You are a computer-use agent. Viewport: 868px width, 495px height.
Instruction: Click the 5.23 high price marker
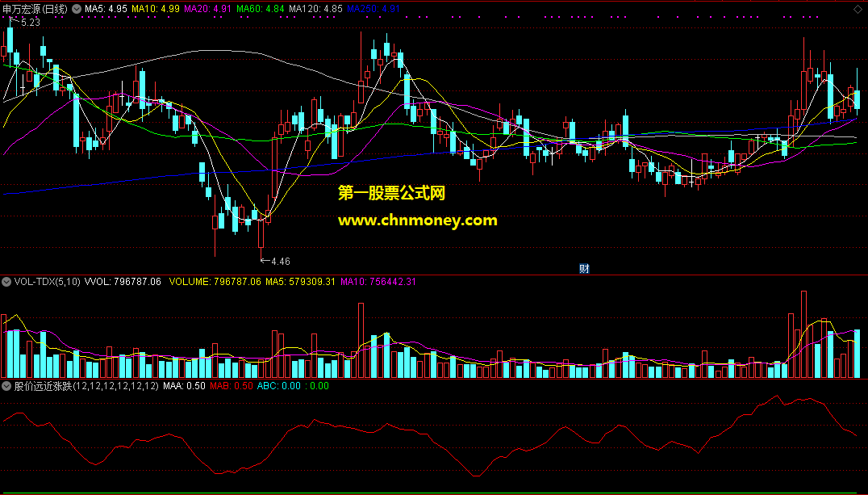click(31, 22)
